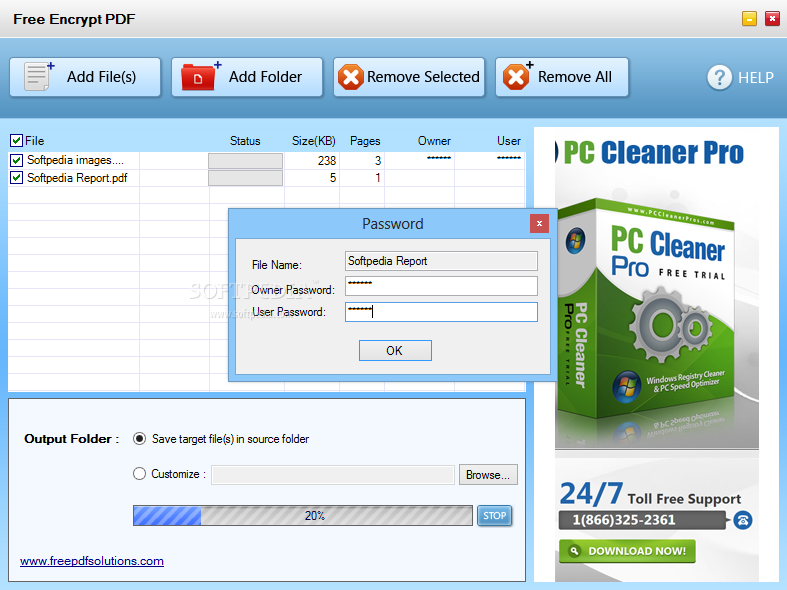Close the Password dialog
787x590 pixels.
(x=539, y=223)
